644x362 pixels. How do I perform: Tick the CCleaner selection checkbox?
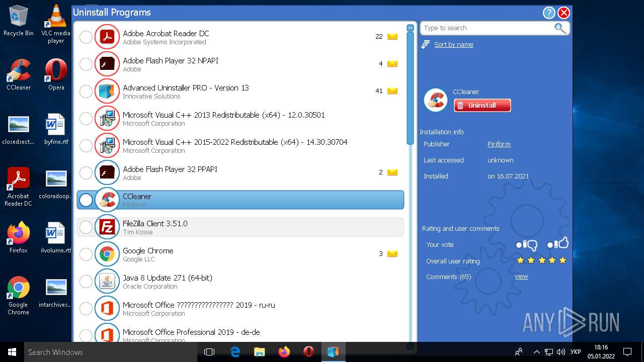point(86,200)
